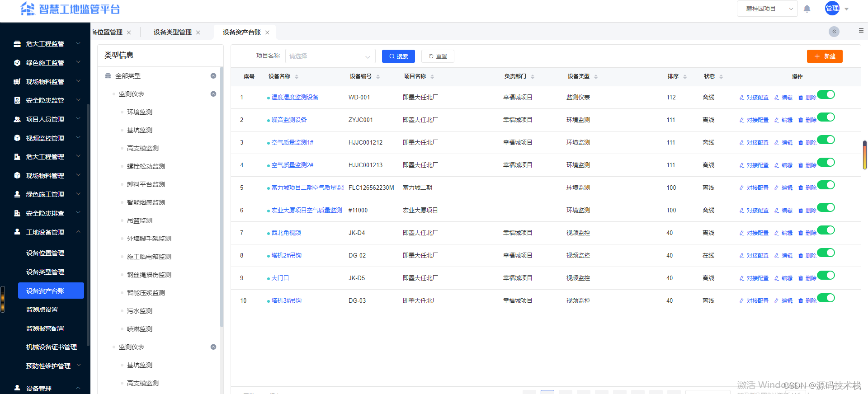
Task: Click edit icon for 塔机2#吊钩 row
Action: (x=777, y=256)
